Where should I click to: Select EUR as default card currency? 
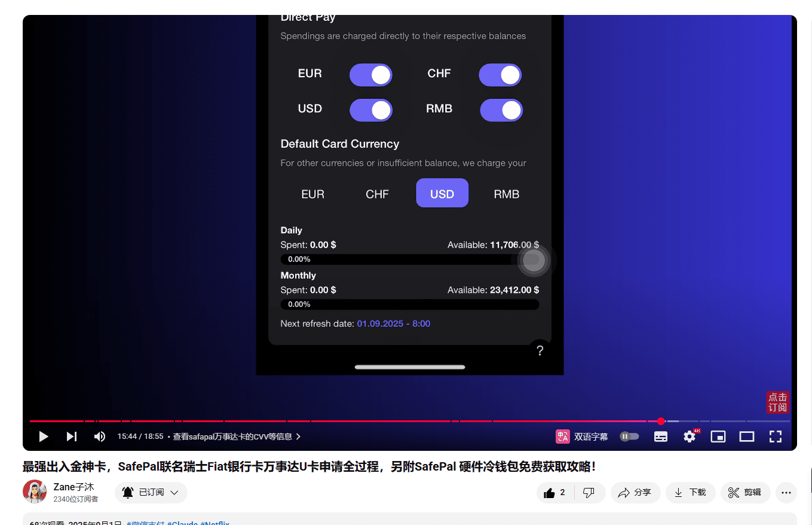313,194
